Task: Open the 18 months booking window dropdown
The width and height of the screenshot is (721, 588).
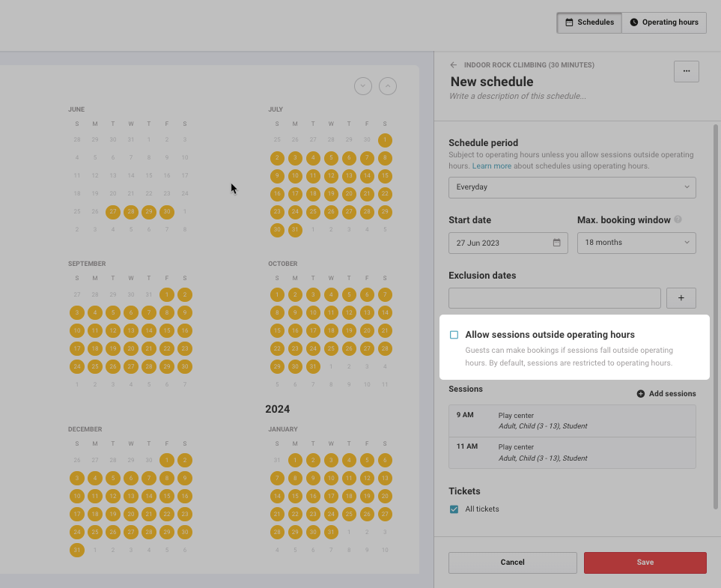Action: click(x=636, y=243)
